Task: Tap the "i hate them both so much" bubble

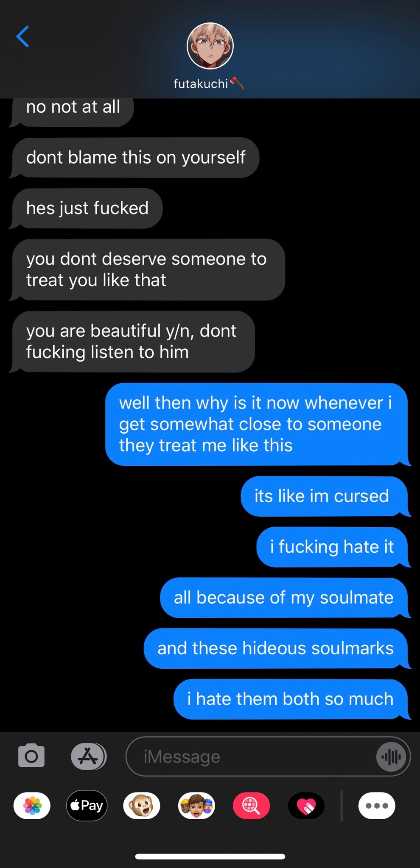Action: tap(291, 699)
